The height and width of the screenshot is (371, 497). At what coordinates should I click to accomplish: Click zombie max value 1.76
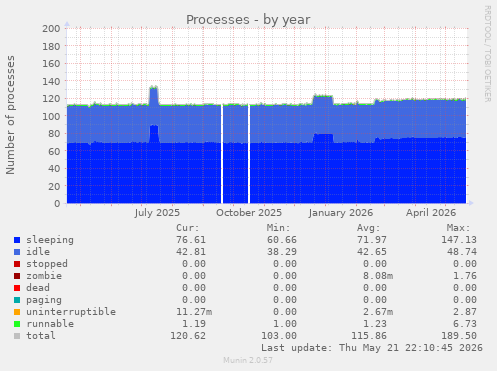[465, 276]
